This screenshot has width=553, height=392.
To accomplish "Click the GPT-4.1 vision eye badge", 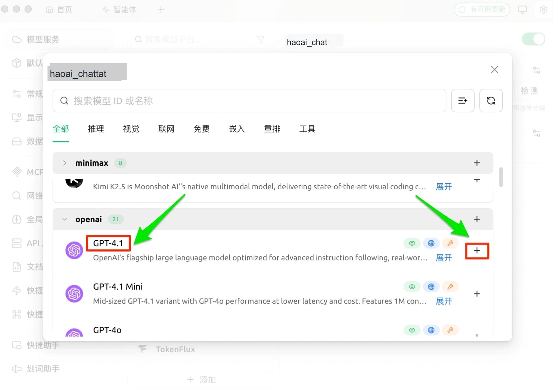I will [412, 243].
